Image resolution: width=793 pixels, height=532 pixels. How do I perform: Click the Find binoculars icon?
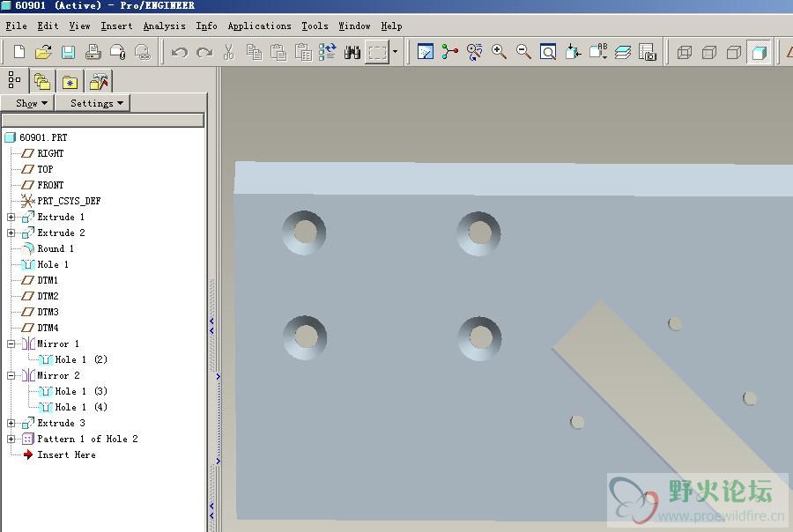[352, 52]
